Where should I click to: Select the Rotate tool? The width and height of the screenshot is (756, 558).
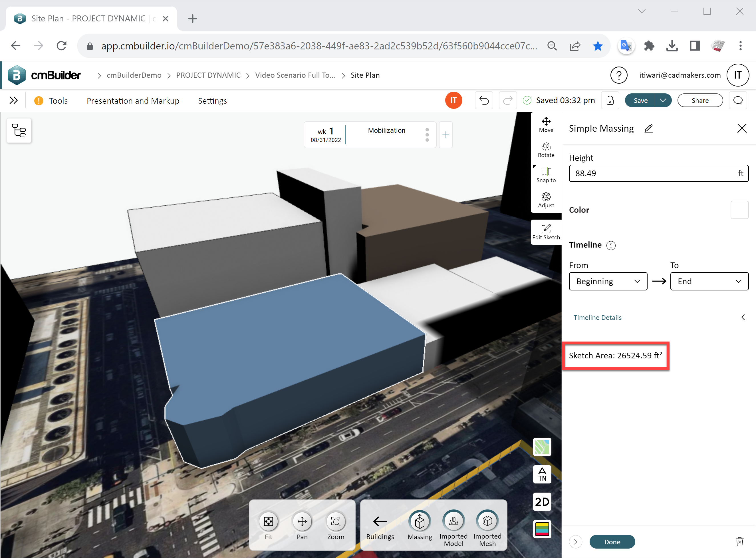pos(546,150)
